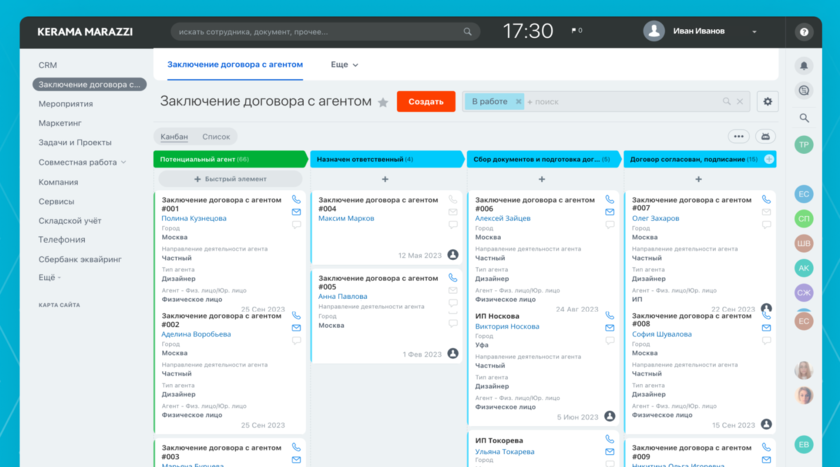Open the Полина Кузнецова contact link
The height and width of the screenshot is (467, 840).
point(194,218)
